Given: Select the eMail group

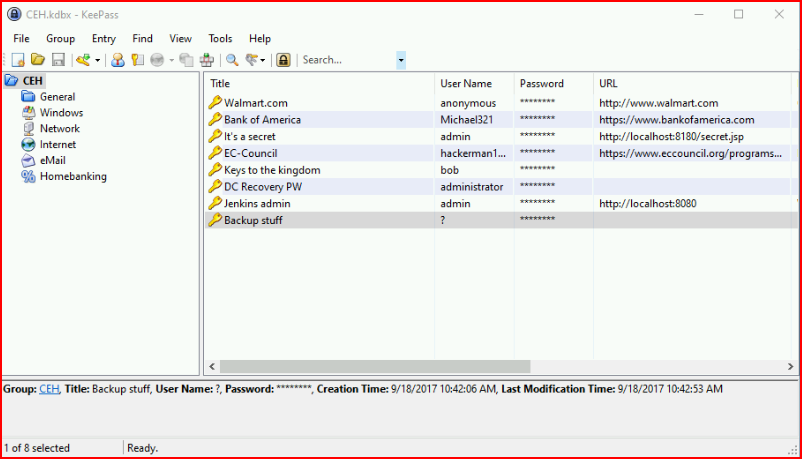Looking at the screenshot, I should click(53, 160).
